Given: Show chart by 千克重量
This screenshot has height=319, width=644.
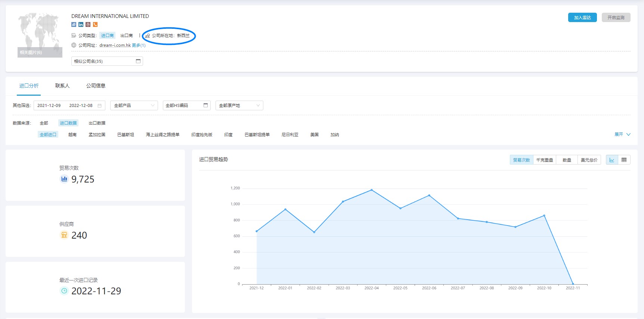Looking at the screenshot, I should [x=545, y=160].
